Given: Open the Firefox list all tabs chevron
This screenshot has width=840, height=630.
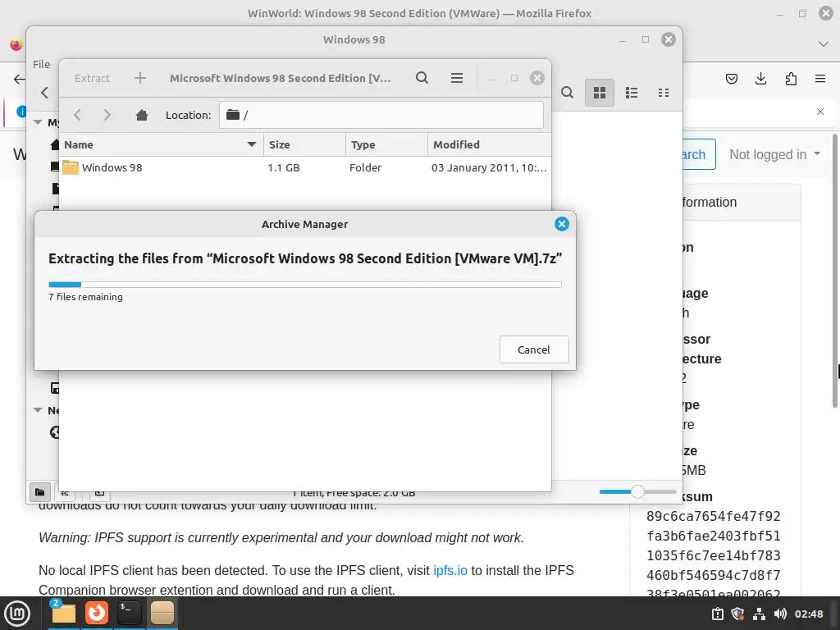Looking at the screenshot, I should pyautogui.click(x=824, y=44).
